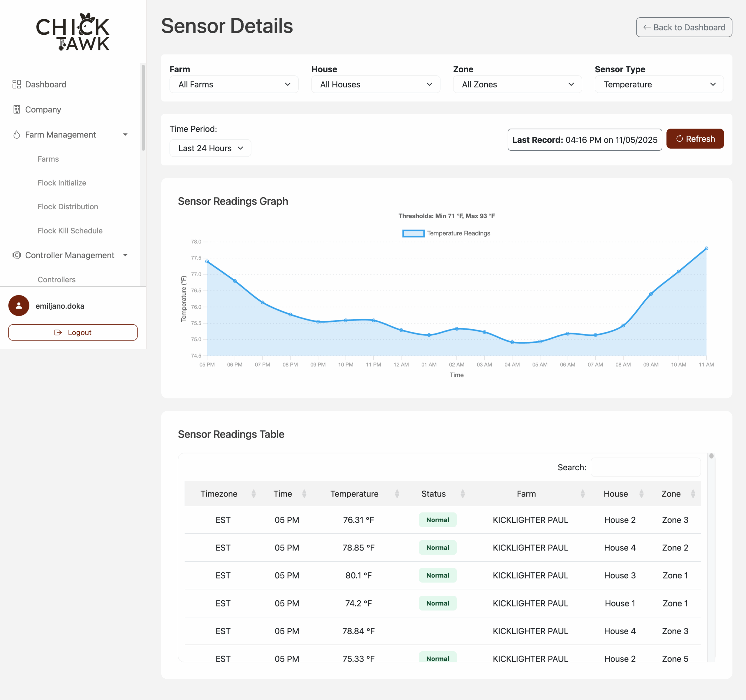
Task: Click the Controller Management chip icon
Action: 17,255
